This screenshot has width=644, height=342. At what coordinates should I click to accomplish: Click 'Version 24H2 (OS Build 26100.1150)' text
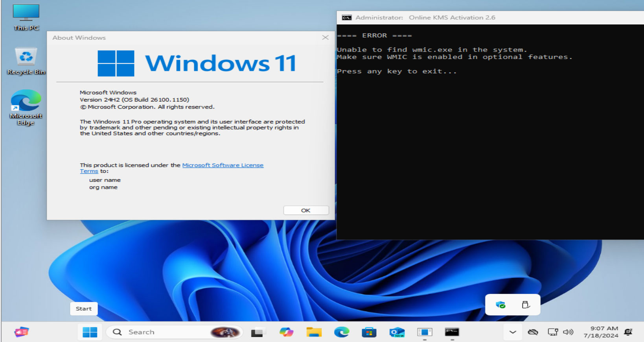pos(134,100)
